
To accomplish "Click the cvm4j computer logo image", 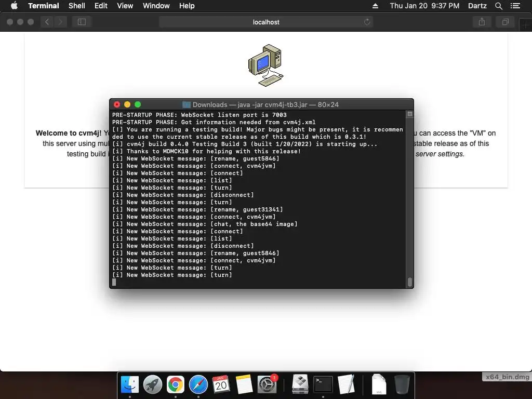I will pos(265,65).
